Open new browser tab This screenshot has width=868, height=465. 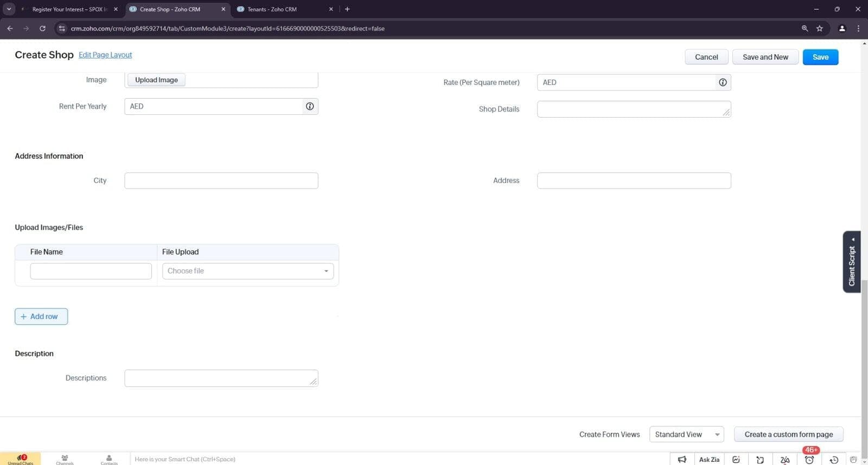[347, 9]
